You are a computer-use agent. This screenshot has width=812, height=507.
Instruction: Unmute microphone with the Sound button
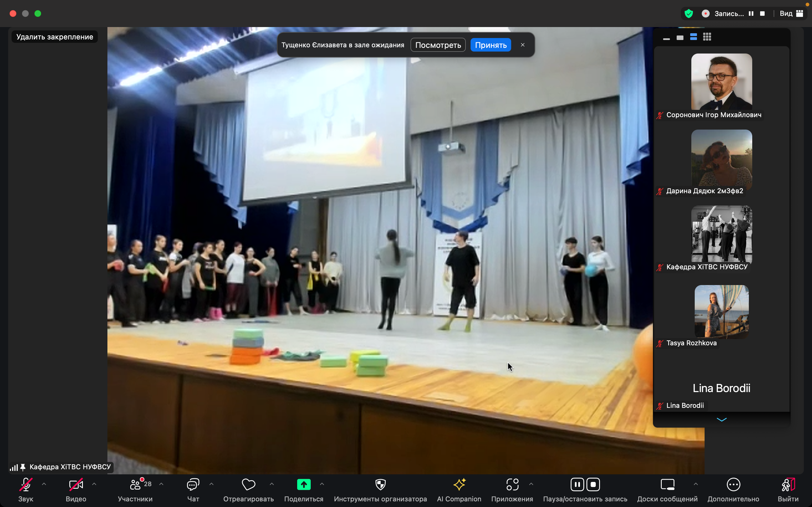click(26, 484)
